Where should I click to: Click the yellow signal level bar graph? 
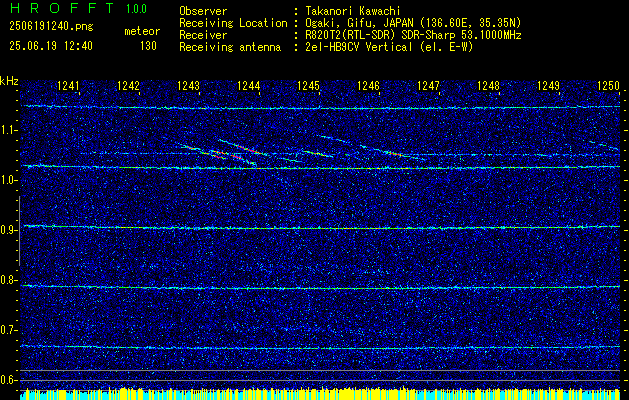pyautogui.click(x=320, y=394)
